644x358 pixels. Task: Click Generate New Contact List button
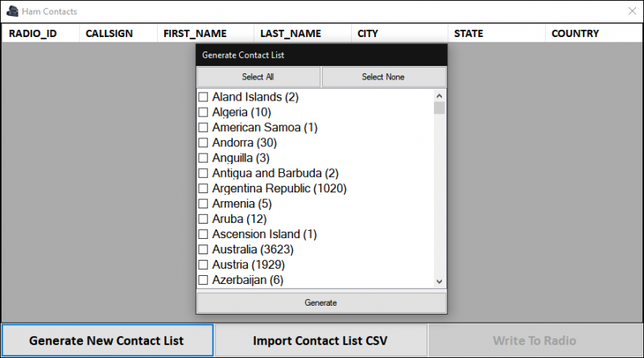[107, 340]
